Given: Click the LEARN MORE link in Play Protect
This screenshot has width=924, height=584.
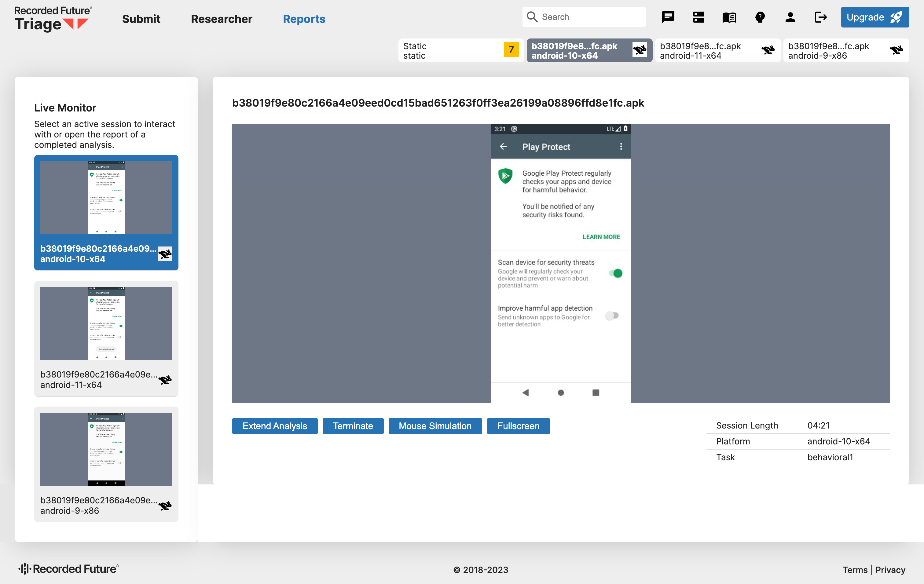Looking at the screenshot, I should point(600,237).
